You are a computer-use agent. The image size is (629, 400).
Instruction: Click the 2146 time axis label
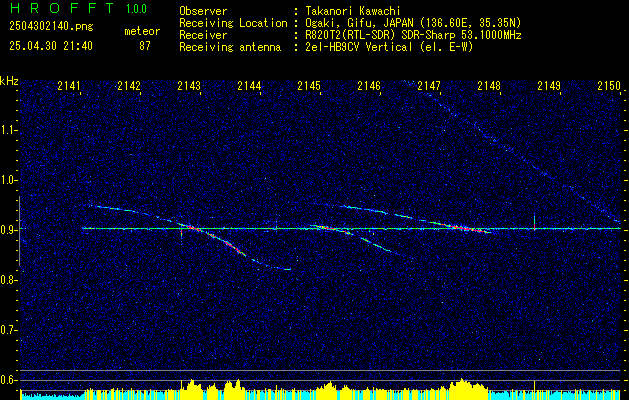pos(369,86)
